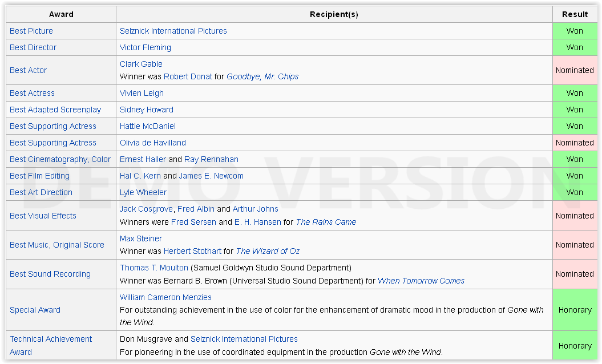The height and width of the screenshot is (364, 602).
Task: Click the Lyle Wheeler link
Action: pos(143,192)
